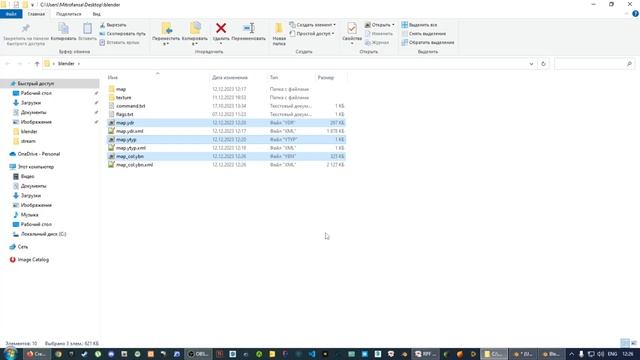Click the Windows Start button
This screenshot has width=640, height=360.
click(10, 354)
